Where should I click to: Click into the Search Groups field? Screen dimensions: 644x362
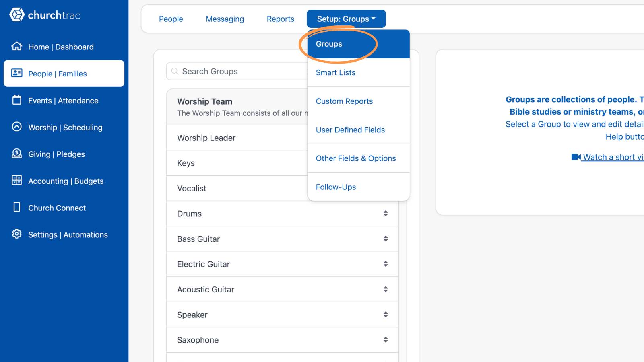click(x=237, y=71)
